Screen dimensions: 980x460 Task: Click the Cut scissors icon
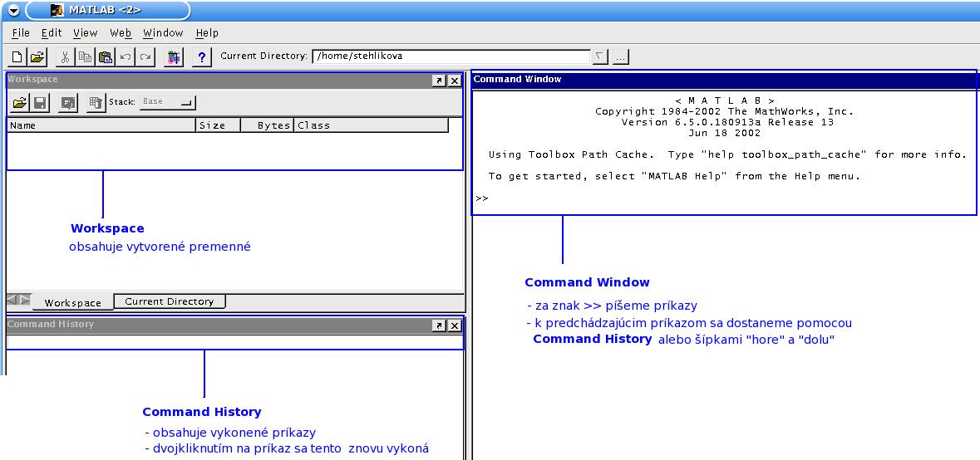65,57
